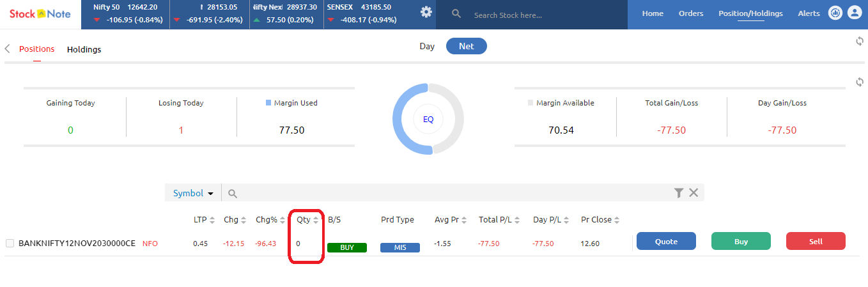Sort positions by Total P/L column
The height and width of the screenshot is (287, 868).
click(517, 220)
